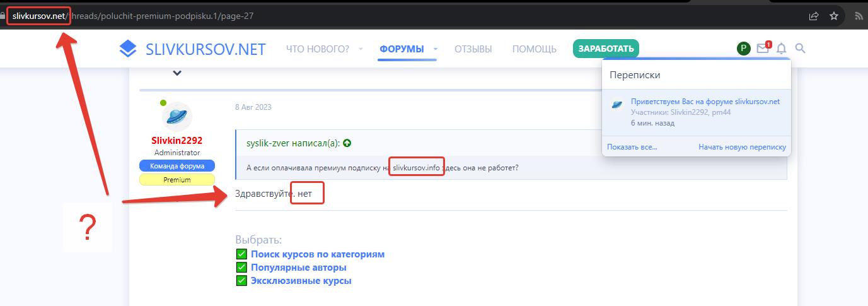Screen dimensions: 868x306
Task: Open the messages envelope icon
Action: [x=763, y=49]
